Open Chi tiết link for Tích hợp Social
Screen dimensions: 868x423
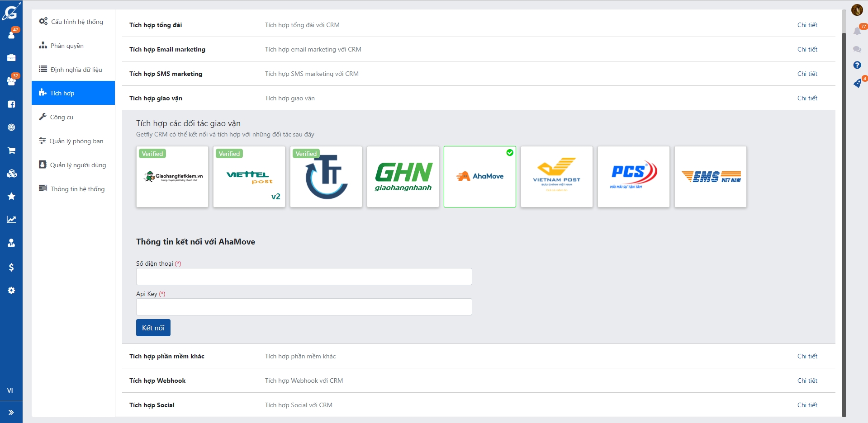[x=807, y=405]
